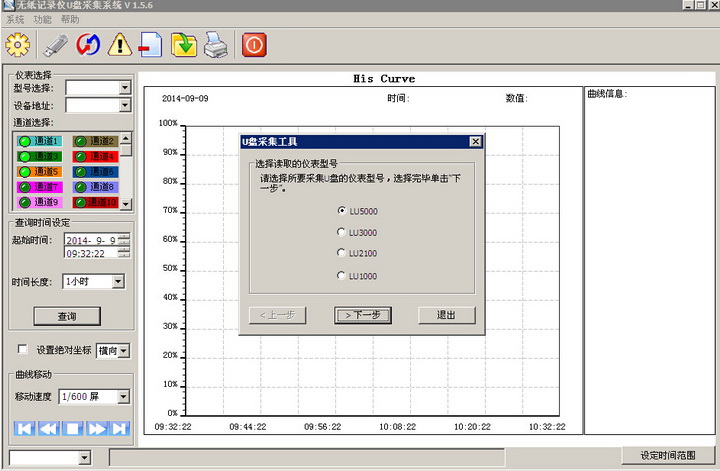Screen dimensions: 720x471
Task: Click the red power exit icon
Action: [x=254, y=44]
